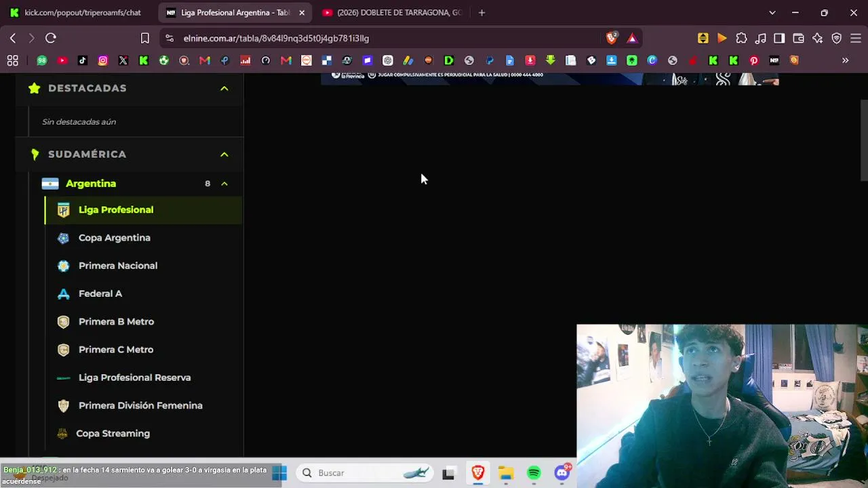Open Brave Rewards triangle icon
The height and width of the screenshot is (488, 868).
click(x=632, y=39)
